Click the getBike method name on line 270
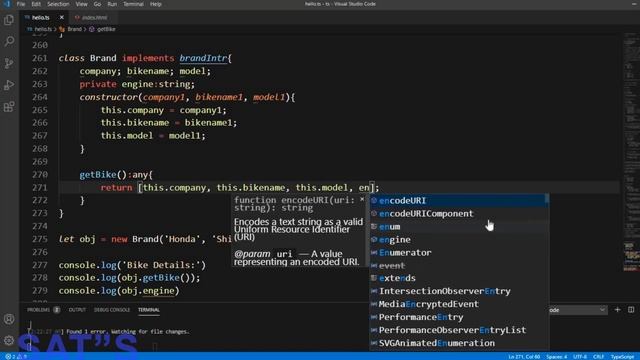Screen dimensions: 640x360 click(x=98, y=174)
